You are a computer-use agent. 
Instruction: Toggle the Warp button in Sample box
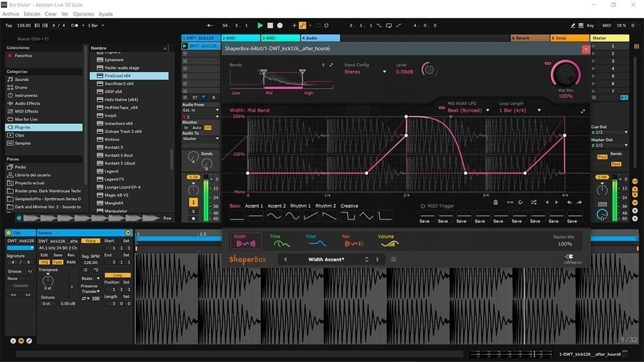(x=91, y=241)
